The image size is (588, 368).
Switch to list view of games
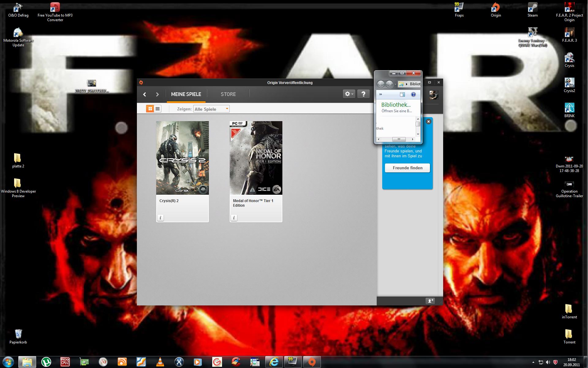coord(157,109)
